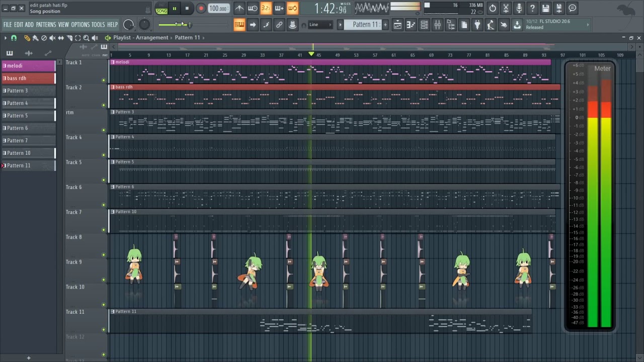Mute the rtm track's green dot
The width and height of the screenshot is (644, 362).
pos(104,130)
